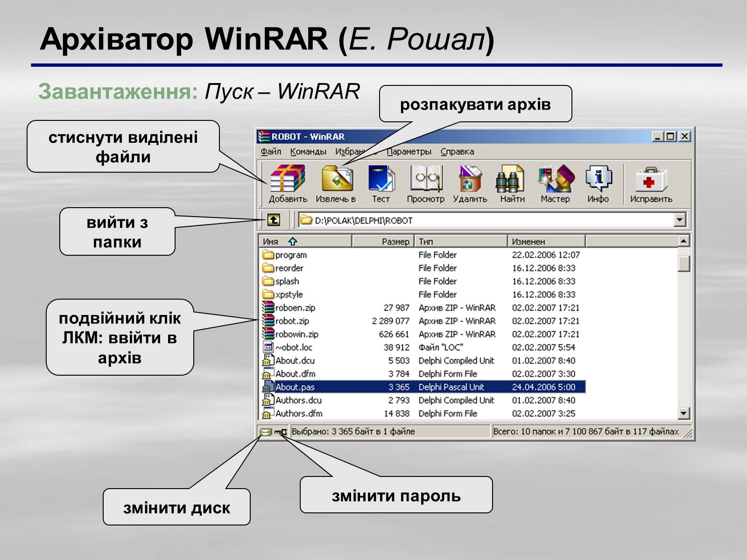Close the ROBOT - WinRAR window

coord(684,136)
